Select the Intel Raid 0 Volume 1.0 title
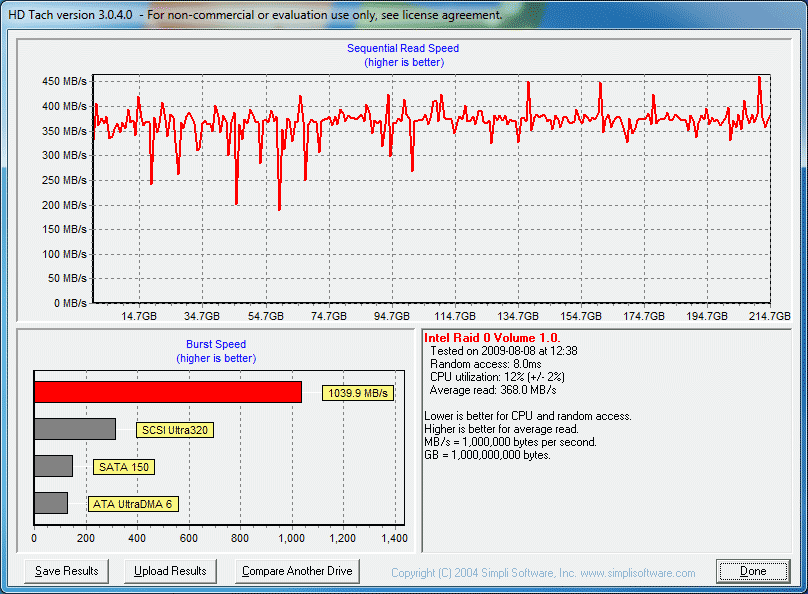The width and height of the screenshot is (808, 594). click(x=492, y=338)
